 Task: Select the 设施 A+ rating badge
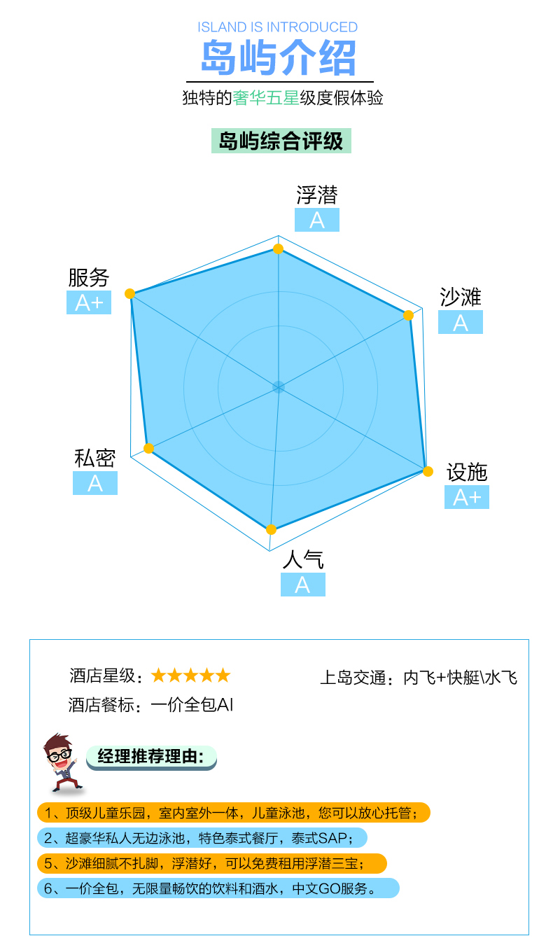click(x=467, y=497)
